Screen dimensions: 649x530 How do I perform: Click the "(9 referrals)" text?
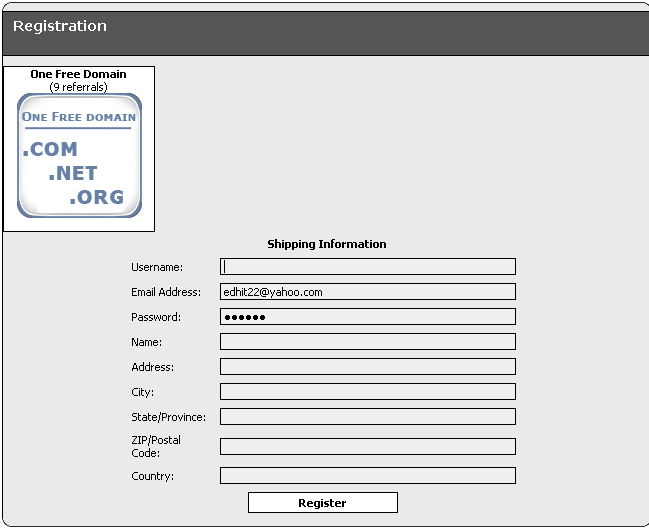pyautogui.click(x=78, y=87)
